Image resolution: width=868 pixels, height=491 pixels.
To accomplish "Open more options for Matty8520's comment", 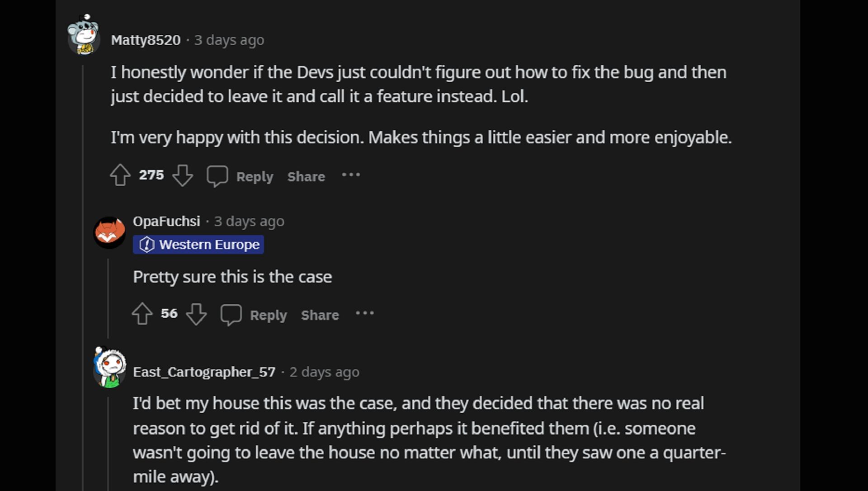I will pyautogui.click(x=351, y=175).
